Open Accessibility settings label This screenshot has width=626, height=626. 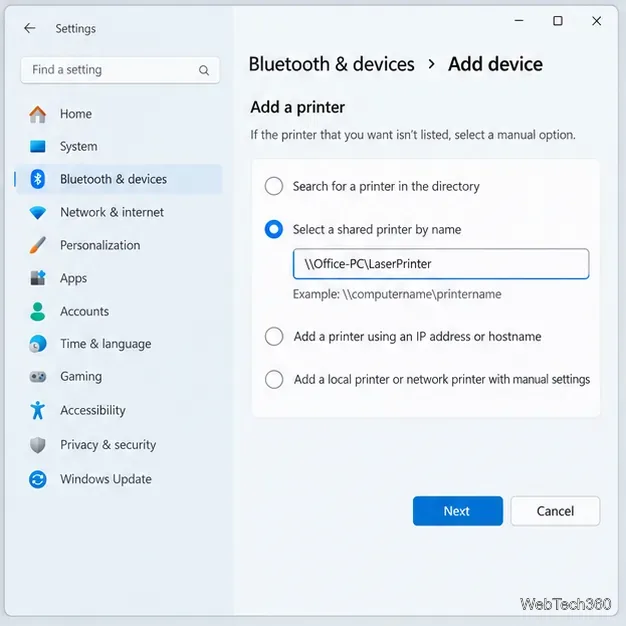coord(93,410)
